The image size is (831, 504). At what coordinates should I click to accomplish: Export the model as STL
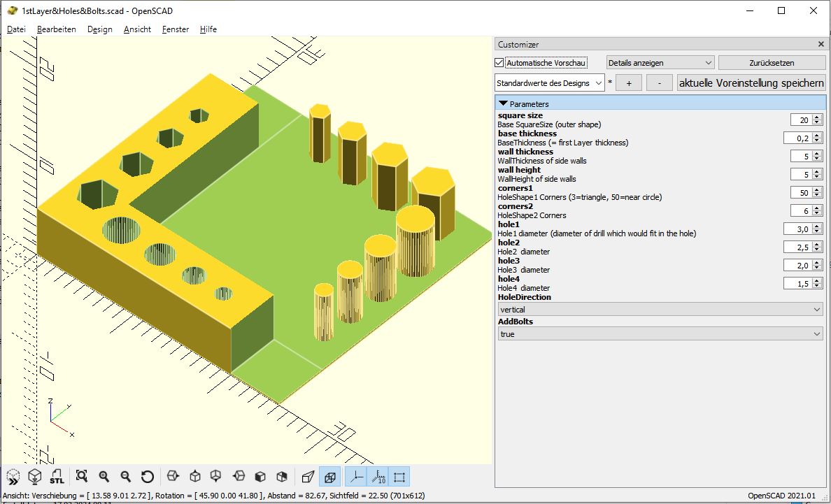pyautogui.click(x=57, y=477)
